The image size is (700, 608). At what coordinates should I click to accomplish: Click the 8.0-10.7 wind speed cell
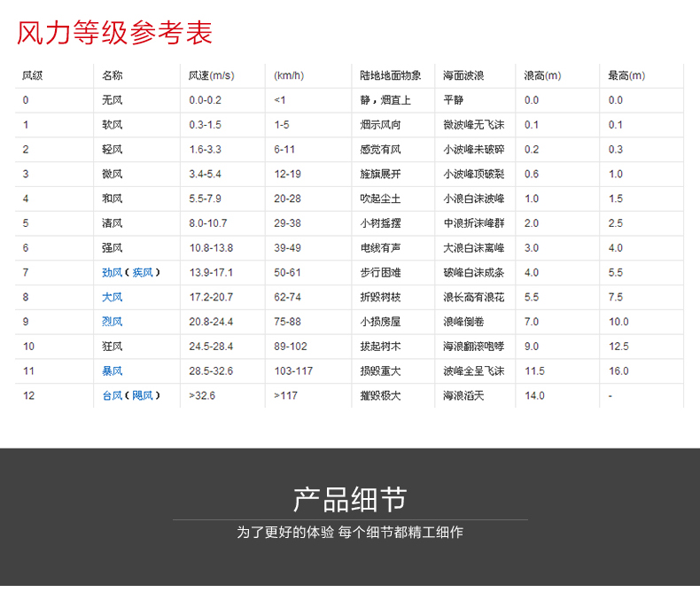pyautogui.click(x=208, y=222)
